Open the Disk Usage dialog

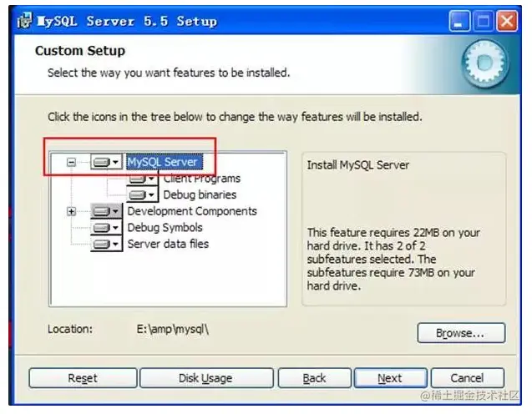tap(206, 378)
